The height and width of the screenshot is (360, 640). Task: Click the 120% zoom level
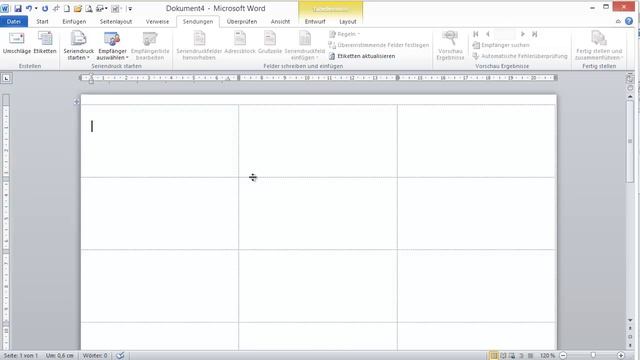[547, 356]
